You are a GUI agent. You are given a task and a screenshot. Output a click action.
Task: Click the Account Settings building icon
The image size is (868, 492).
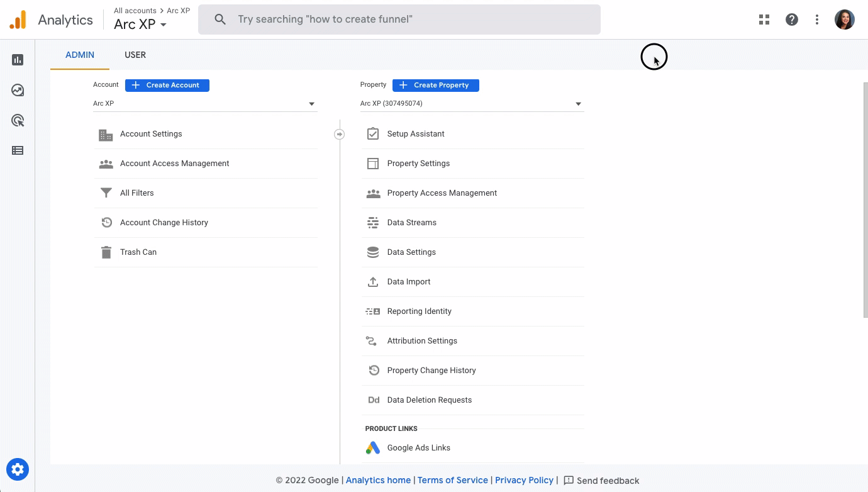pyautogui.click(x=106, y=135)
